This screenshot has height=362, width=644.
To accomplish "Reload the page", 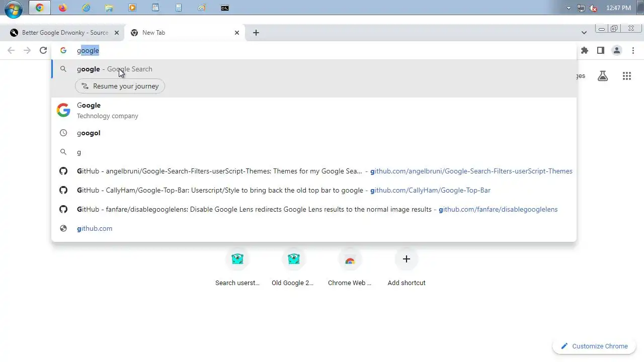I will (x=43, y=50).
